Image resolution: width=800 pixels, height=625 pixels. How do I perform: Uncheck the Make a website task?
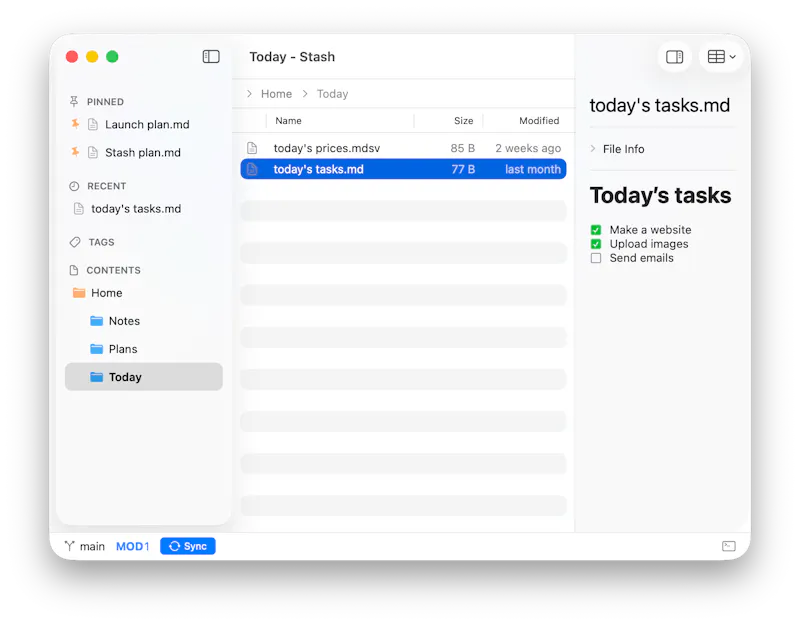point(596,230)
